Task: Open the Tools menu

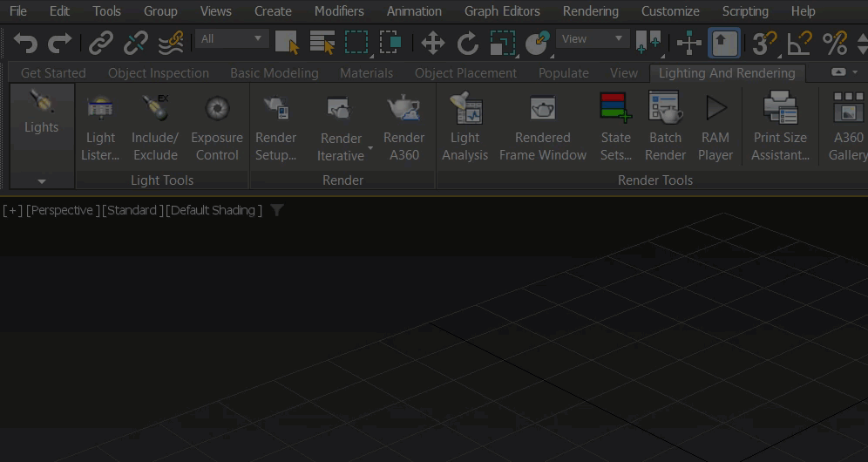Action: coord(106,11)
